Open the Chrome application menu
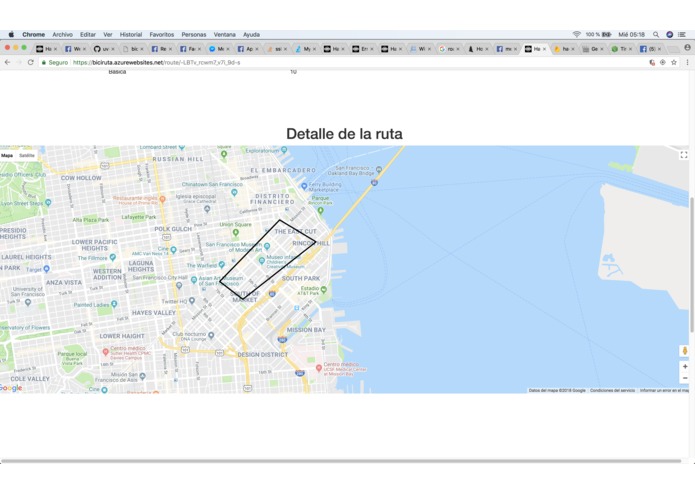Viewport: 695px width, 494px height. click(34, 35)
